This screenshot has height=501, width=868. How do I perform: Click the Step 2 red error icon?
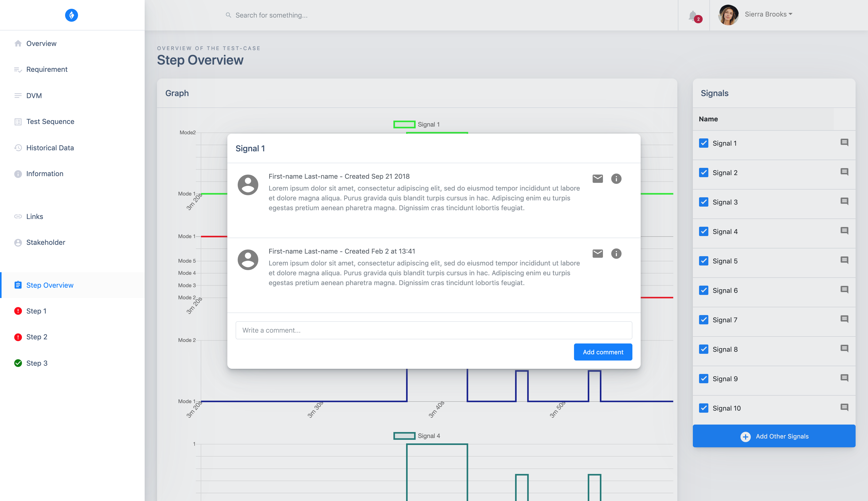(18, 337)
